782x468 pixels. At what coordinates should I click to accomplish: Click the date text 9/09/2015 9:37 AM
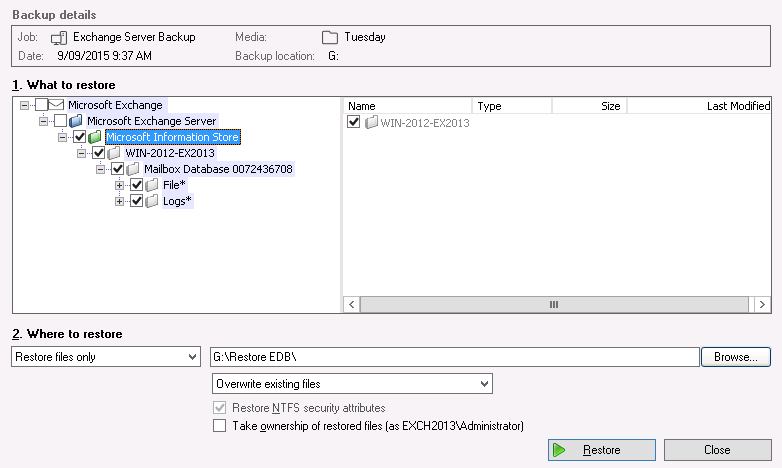[104, 56]
